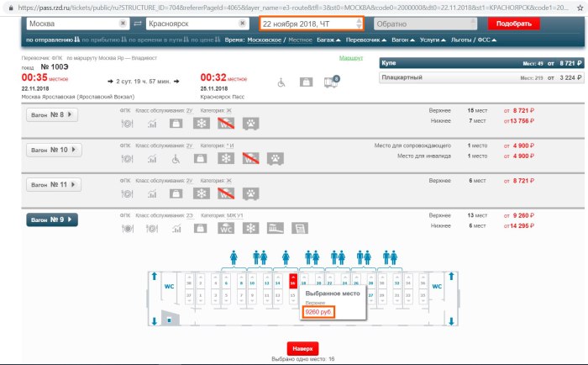This screenshot has width=588, height=365.
Task: Click the car transport icon with badge 8
Action: click(332, 82)
